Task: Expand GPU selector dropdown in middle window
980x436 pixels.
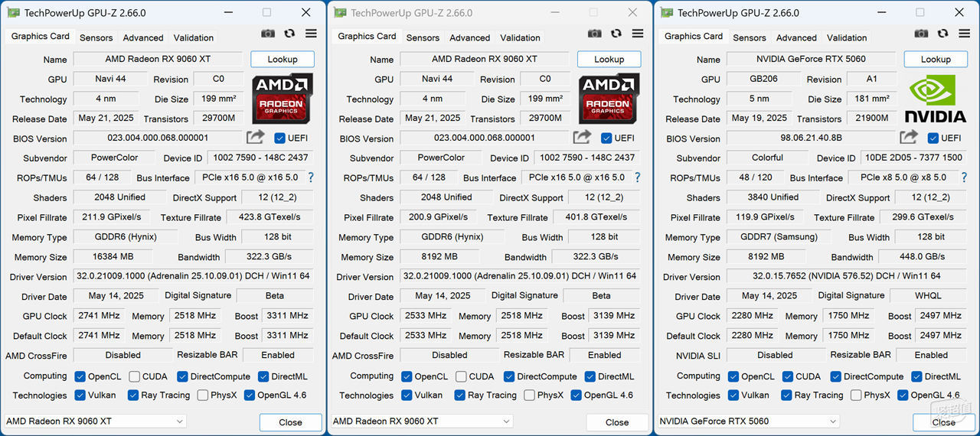Action: tap(422, 421)
